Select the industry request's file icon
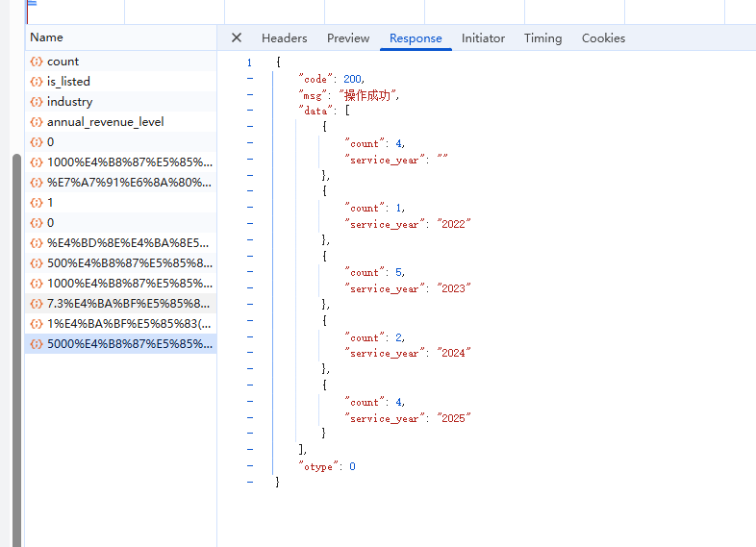Viewport: 756px width, 547px height. point(37,102)
